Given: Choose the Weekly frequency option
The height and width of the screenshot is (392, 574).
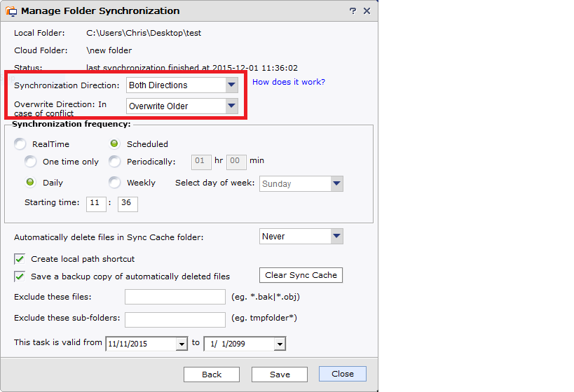Looking at the screenshot, I should tap(115, 183).
